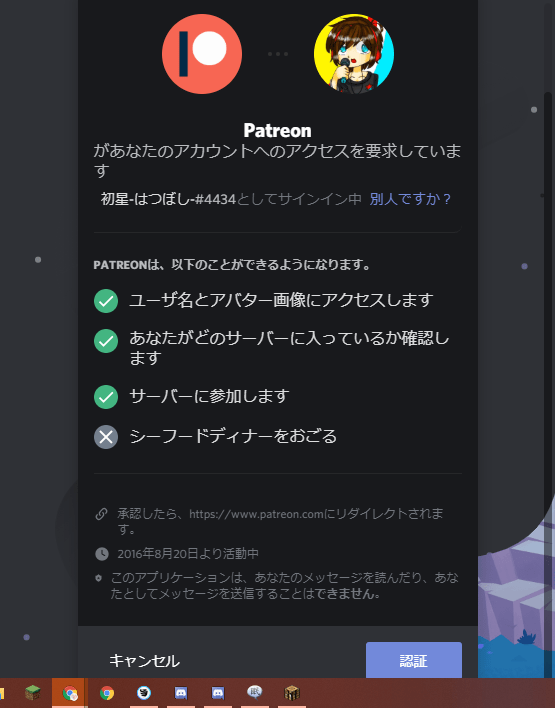Select the active Chrome window in taskbar
The height and width of the screenshot is (708, 555).
click(x=70, y=693)
